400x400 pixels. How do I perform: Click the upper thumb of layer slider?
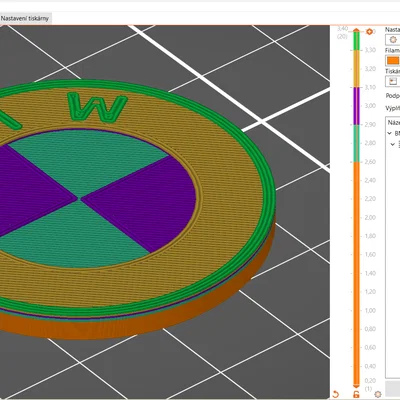pyautogui.click(x=356, y=31)
